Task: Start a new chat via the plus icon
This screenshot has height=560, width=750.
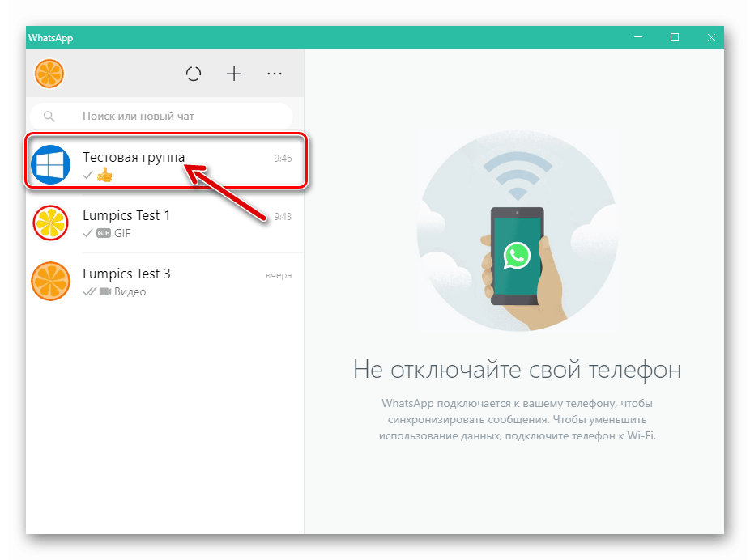Action: [x=234, y=74]
